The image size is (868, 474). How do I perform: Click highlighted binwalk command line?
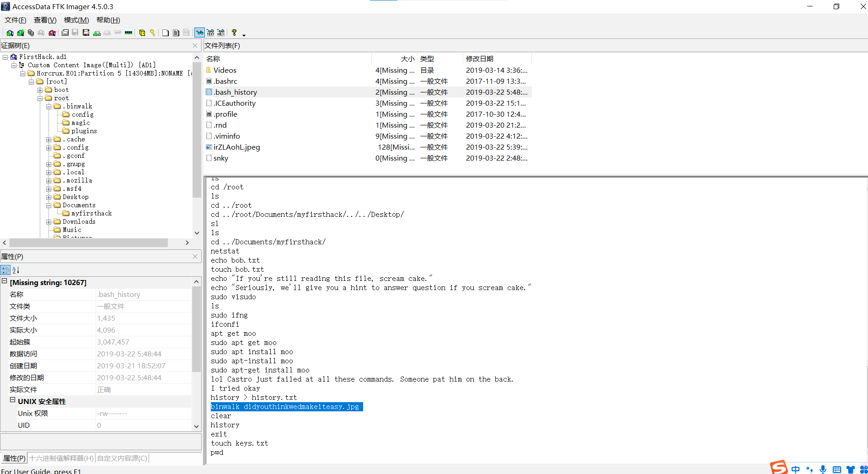(x=287, y=407)
